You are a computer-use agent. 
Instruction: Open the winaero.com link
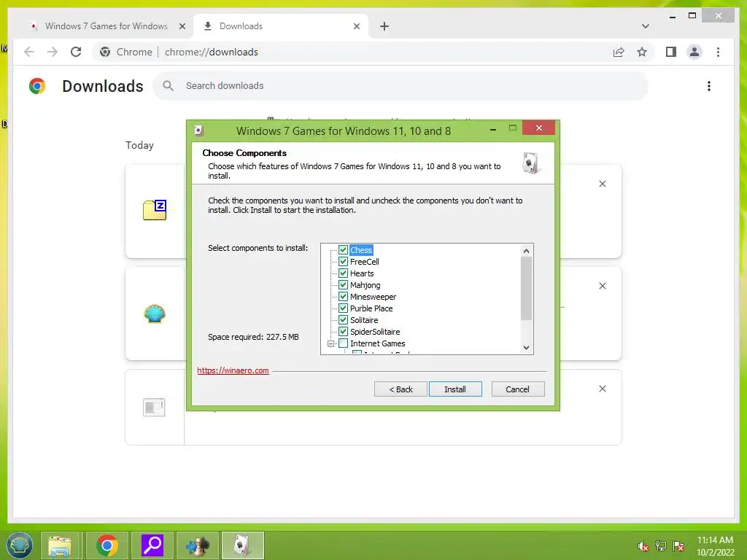[x=233, y=370]
